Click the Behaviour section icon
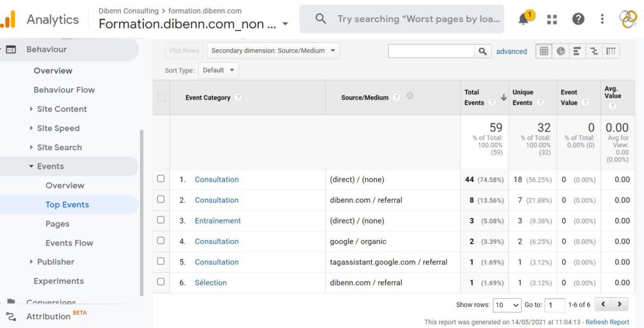Screen dimensions: 644x328 click(11, 49)
